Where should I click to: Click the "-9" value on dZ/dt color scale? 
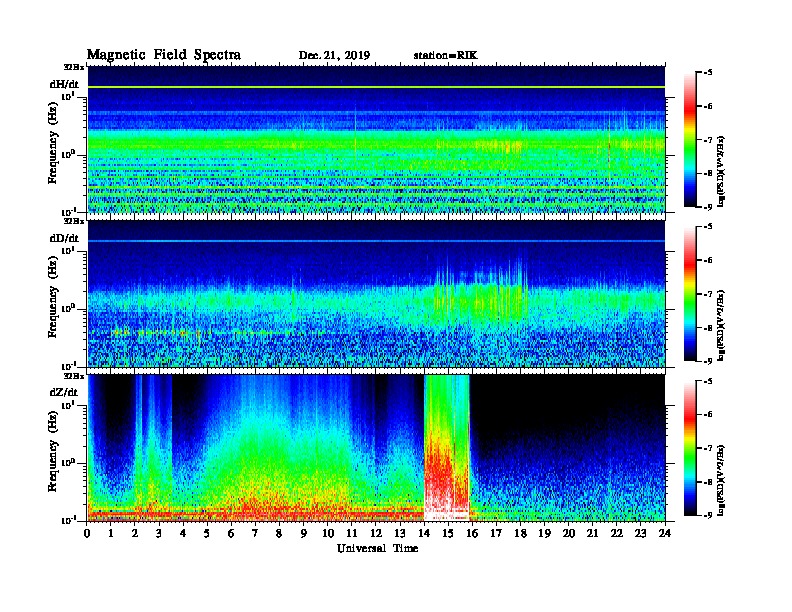point(708,515)
